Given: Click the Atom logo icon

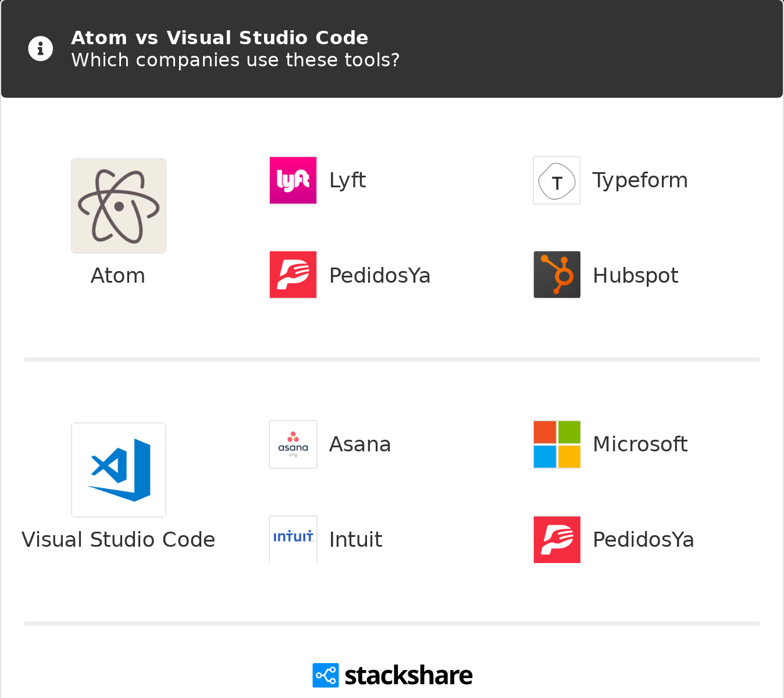Looking at the screenshot, I should point(118,205).
